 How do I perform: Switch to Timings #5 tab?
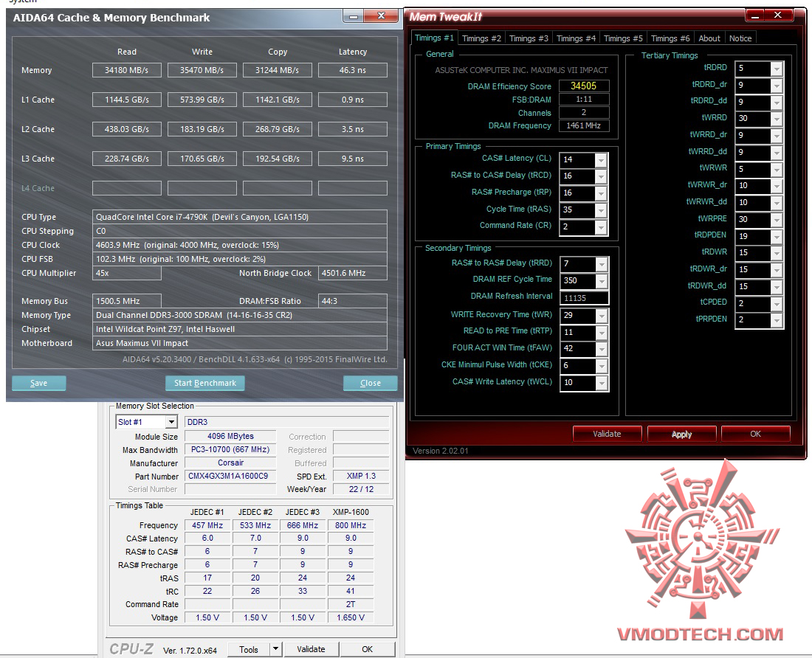pos(623,38)
